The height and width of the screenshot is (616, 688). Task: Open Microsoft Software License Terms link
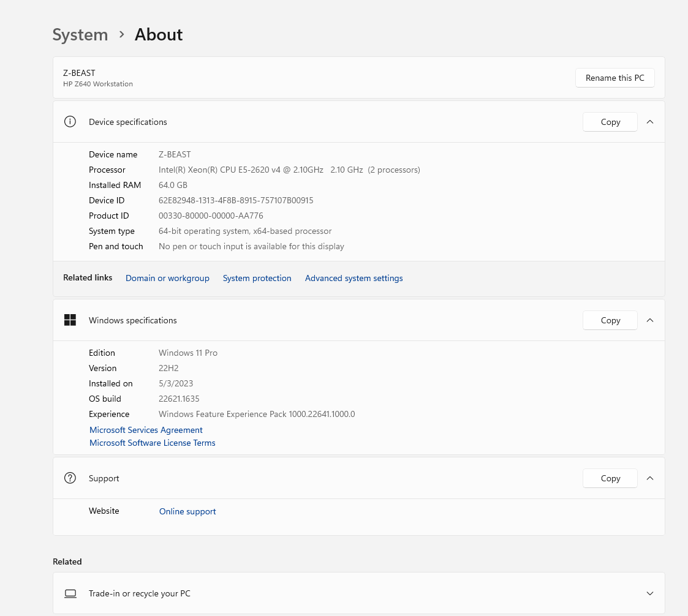(153, 443)
